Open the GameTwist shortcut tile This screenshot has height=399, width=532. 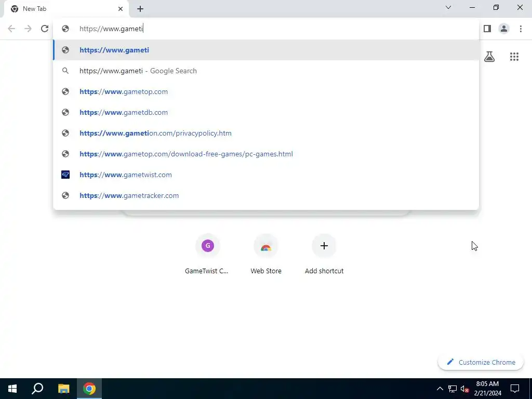(207, 254)
